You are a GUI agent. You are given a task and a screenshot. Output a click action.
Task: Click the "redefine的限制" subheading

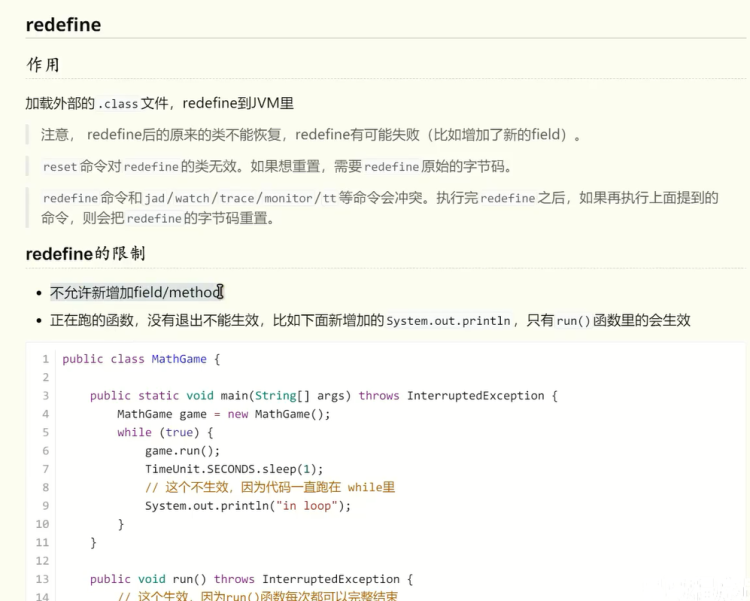pos(85,254)
